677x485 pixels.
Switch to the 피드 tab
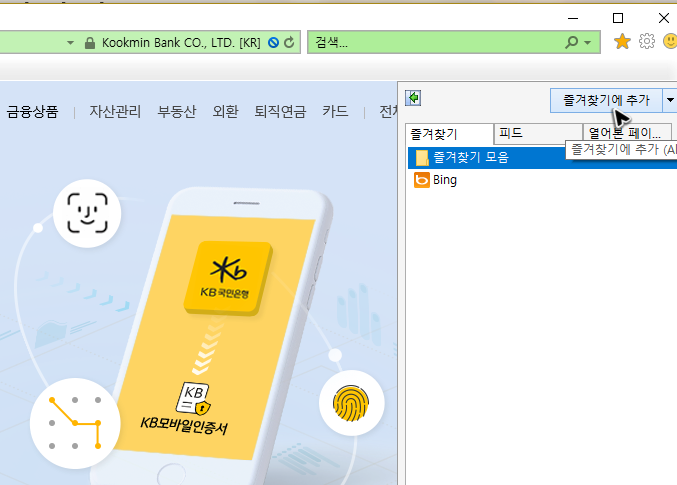(x=538, y=133)
